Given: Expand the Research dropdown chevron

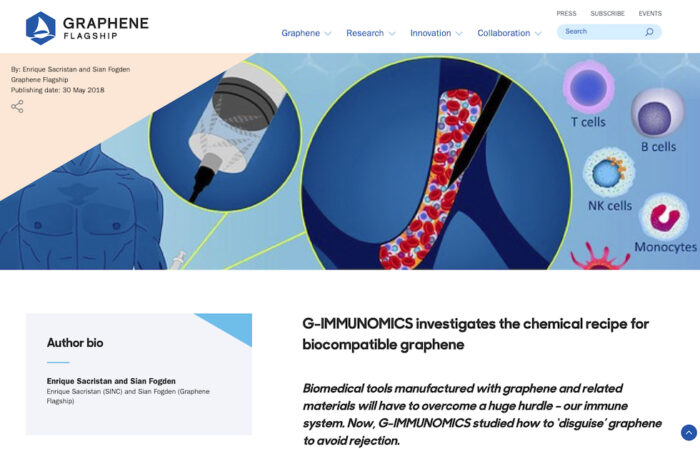Looking at the screenshot, I should tap(392, 33).
